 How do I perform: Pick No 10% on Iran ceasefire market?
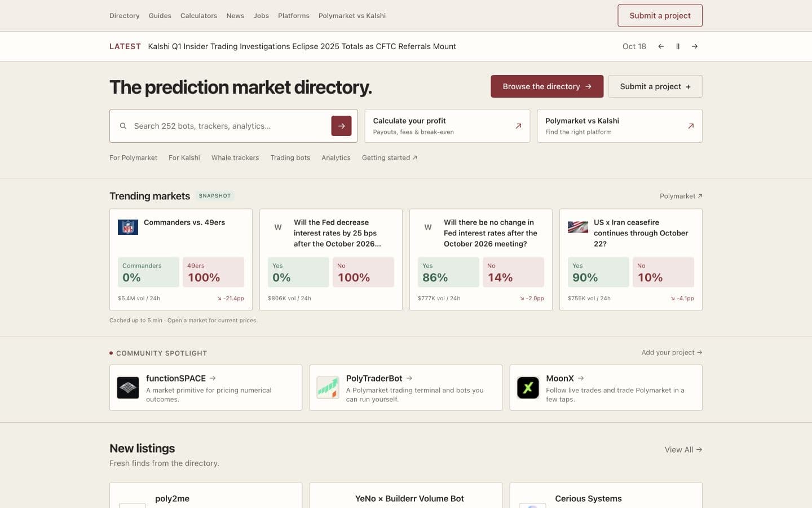(663, 272)
